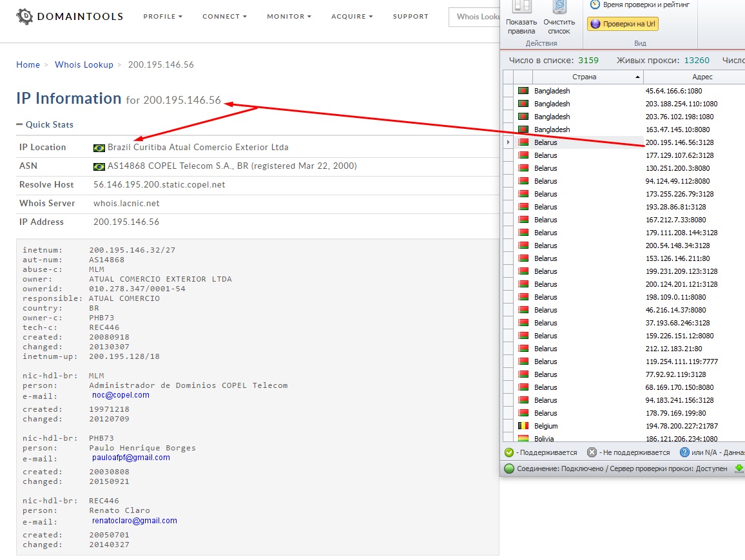Click 'Время проверки и рейтинг' option
Viewport: 745px width, 560px height.
[639, 5]
